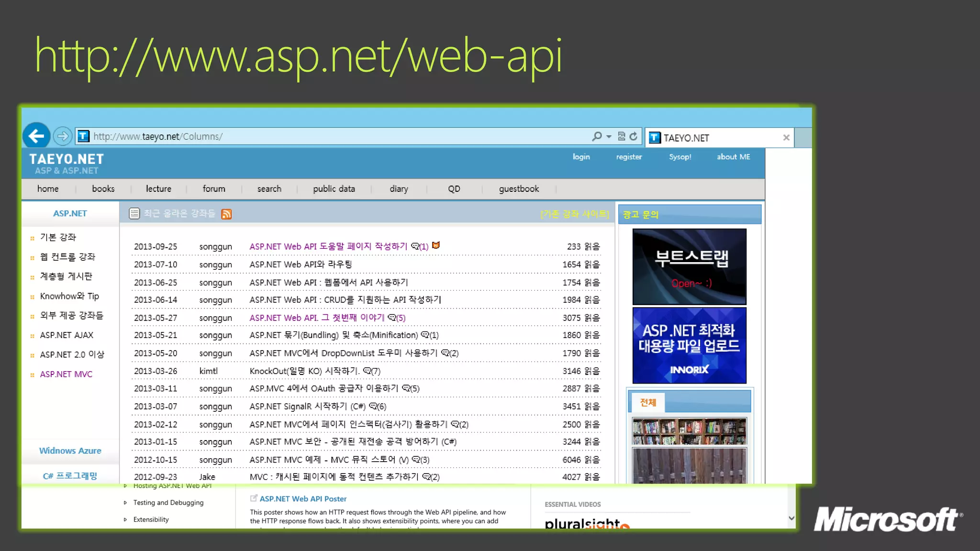Open article ASP.NET MVC에서 DropDownList 도우미 사용하기
Screen dimensions: 980x551
pos(343,353)
